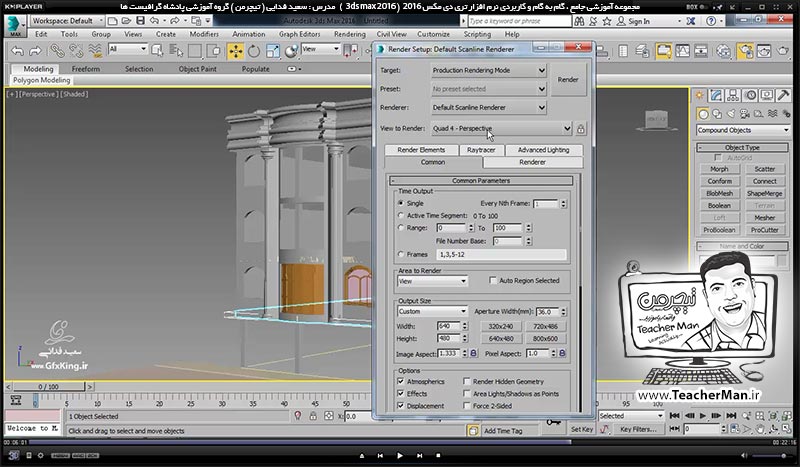Click the Save File icon in quick access toolbar

[140, 21]
